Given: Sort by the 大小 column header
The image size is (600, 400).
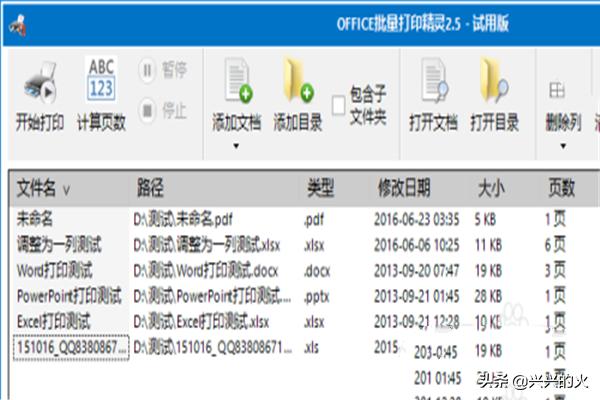Looking at the screenshot, I should point(491,188).
